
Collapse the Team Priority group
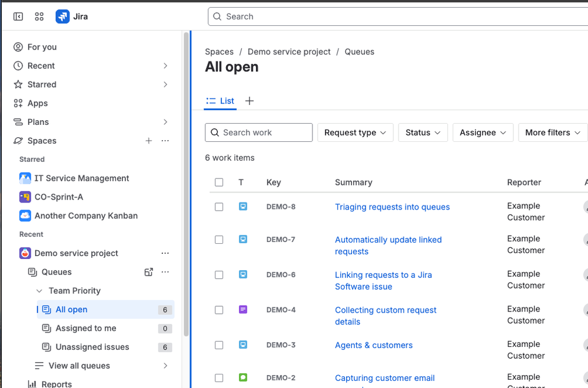(39, 291)
